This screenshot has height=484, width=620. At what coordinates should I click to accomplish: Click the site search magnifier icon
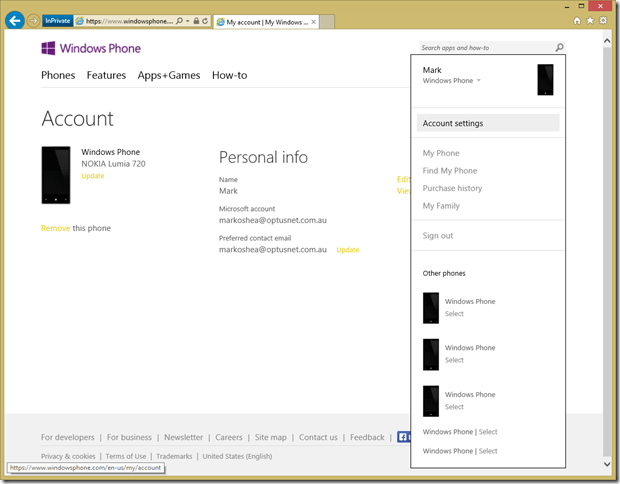point(559,48)
